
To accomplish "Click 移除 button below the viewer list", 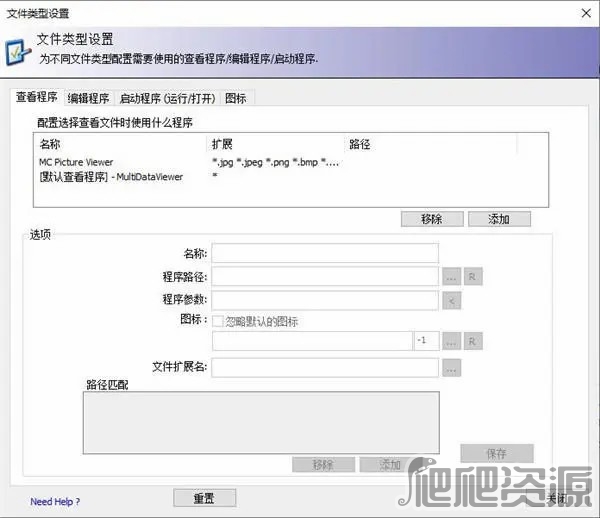I will [432, 219].
